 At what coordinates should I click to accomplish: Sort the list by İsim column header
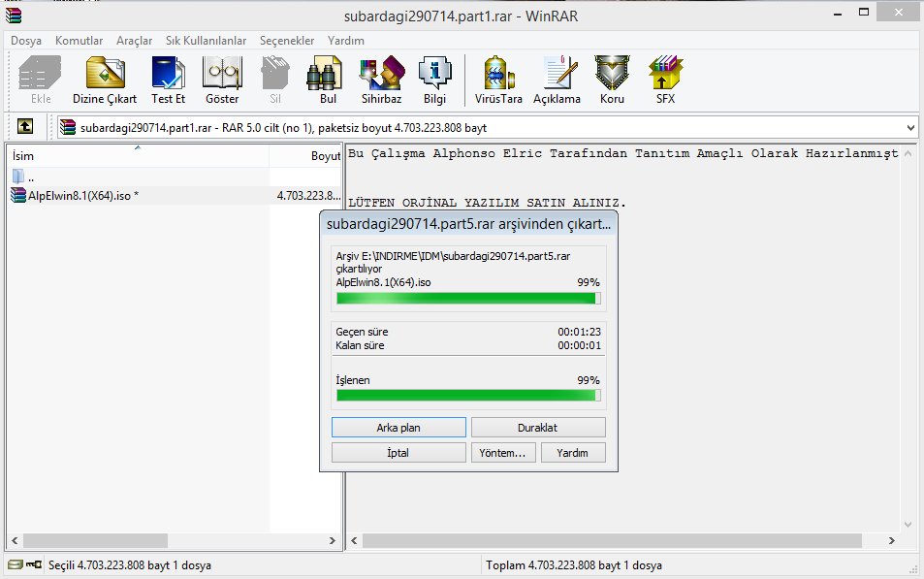[x=136, y=155]
